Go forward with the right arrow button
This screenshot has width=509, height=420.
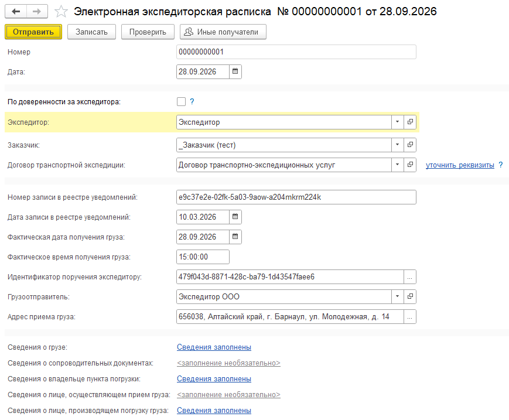(37, 12)
